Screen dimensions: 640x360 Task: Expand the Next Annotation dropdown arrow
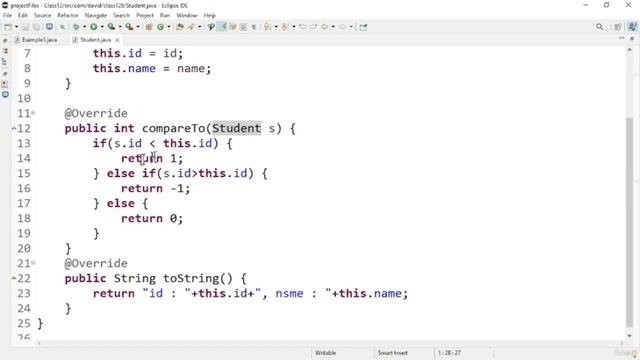[x=276, y=27]
